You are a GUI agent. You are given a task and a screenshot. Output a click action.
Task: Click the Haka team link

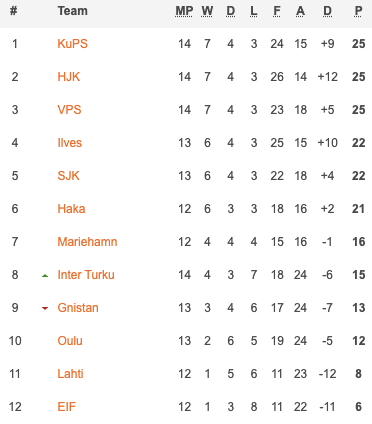pyautogui.click(x=71, y=209)
